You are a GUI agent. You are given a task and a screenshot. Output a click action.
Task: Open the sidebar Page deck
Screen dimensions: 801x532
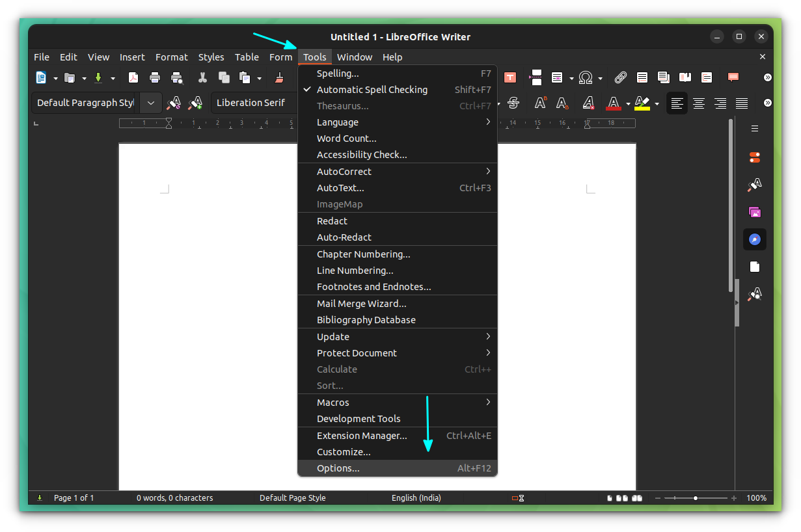(x=755, y=267)
